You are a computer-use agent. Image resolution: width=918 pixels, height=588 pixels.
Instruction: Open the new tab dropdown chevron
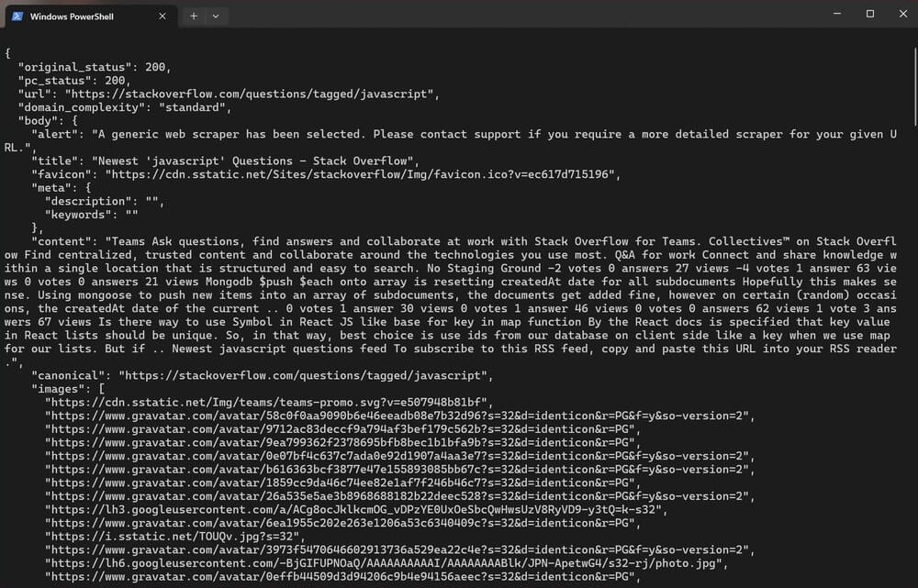215,16
